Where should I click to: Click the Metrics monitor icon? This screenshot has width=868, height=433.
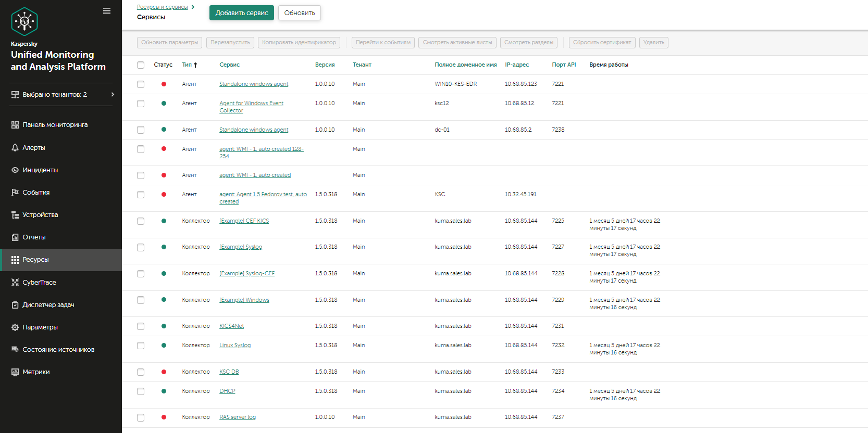point(15,372)
